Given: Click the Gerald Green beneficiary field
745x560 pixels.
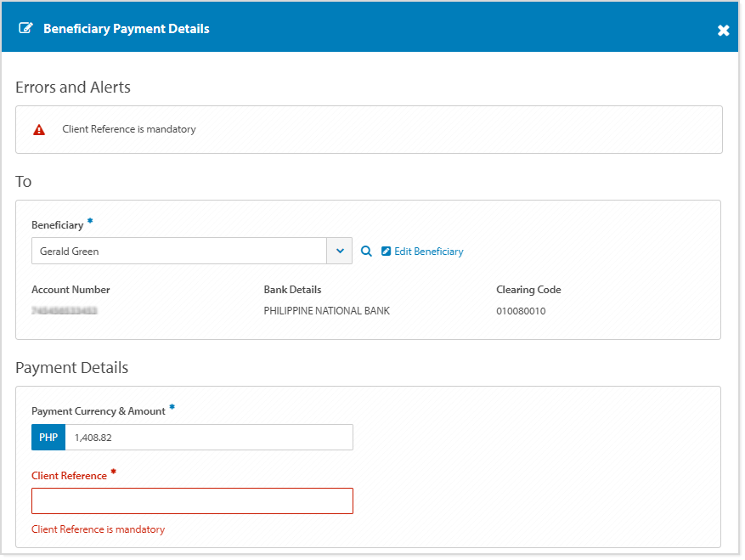Looking at the screenshot, I should coord(179,251).
